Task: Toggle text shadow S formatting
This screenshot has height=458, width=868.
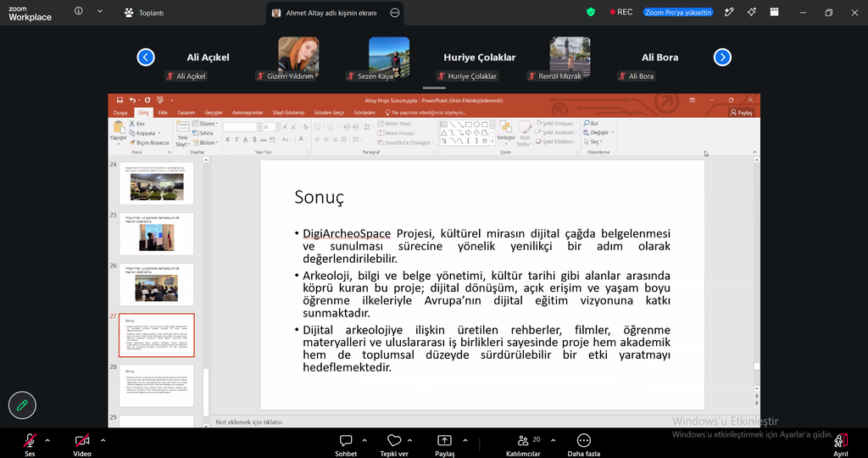Action: [x=254, y=140]
